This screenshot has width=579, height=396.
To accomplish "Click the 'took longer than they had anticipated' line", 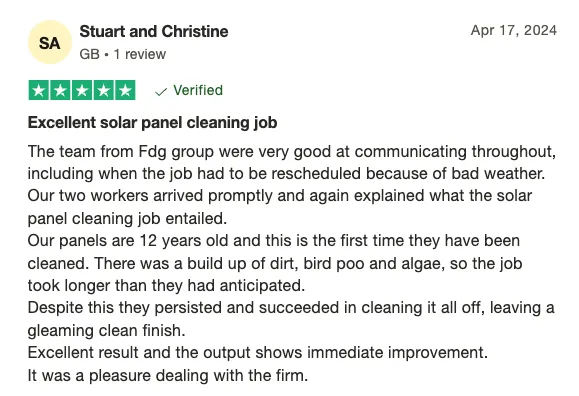I will coord(166,286).
